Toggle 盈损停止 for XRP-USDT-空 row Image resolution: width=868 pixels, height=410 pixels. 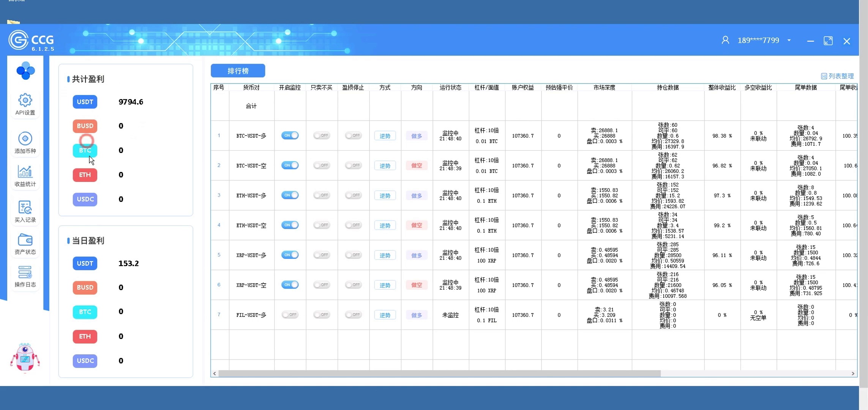tap(353, 285)
